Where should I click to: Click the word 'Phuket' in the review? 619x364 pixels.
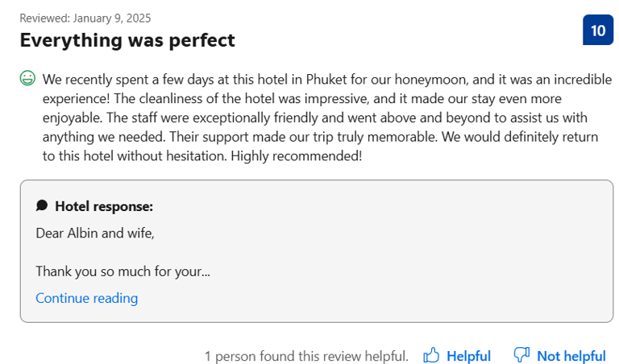[x=326, y=79]
